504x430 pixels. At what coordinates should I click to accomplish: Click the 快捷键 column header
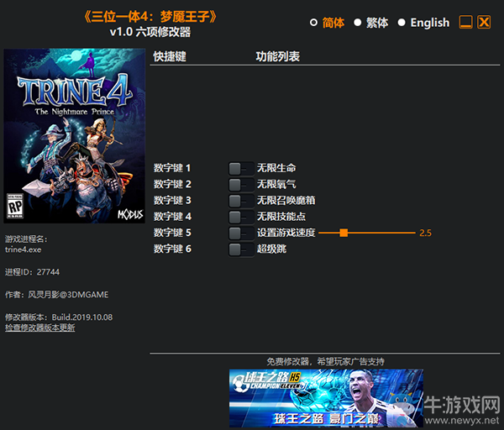pos(170,56)
